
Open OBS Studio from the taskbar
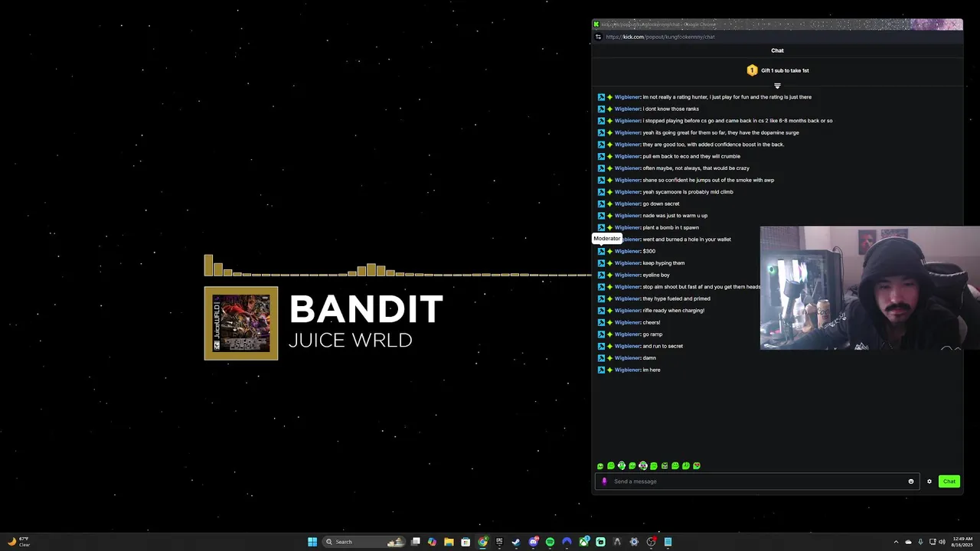click(651, 542)
